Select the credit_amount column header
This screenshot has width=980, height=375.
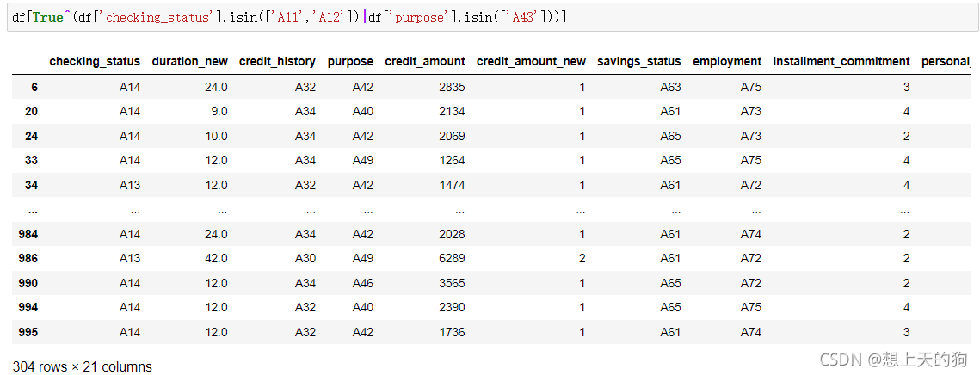[425, 61]
